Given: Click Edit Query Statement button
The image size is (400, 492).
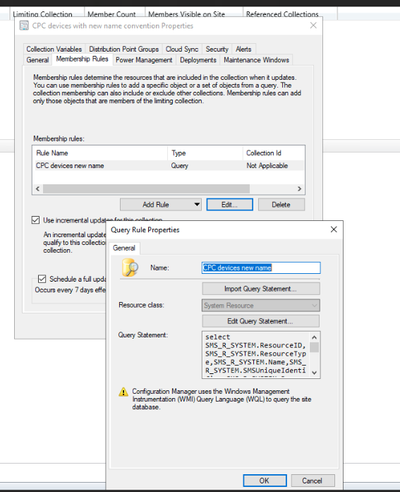Looking at the screenshot, I should pyautogui.click(x=261, y=321).
